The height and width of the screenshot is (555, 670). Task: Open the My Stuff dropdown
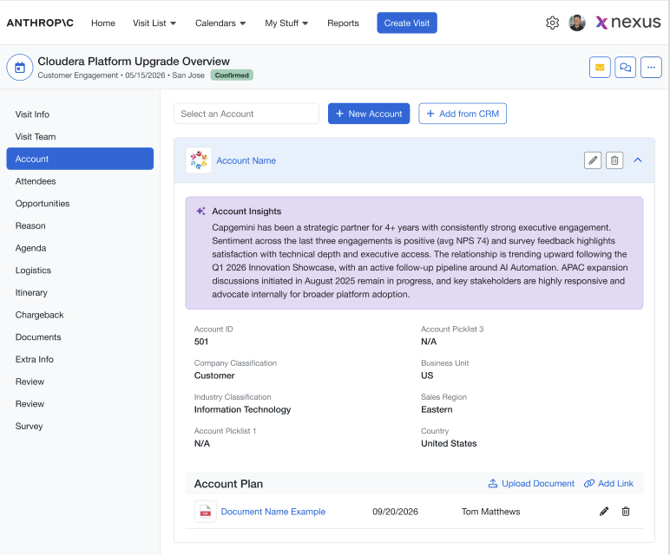(x=286, y=23)
